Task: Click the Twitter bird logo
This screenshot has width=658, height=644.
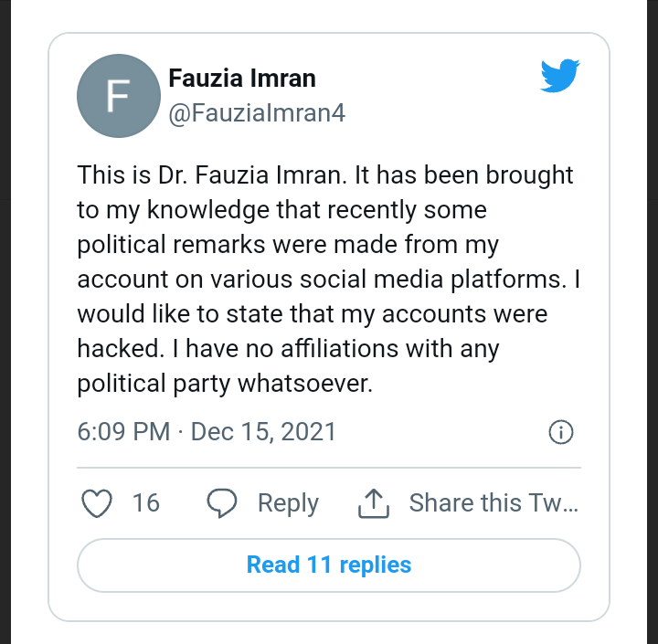Action: [561, 77]
